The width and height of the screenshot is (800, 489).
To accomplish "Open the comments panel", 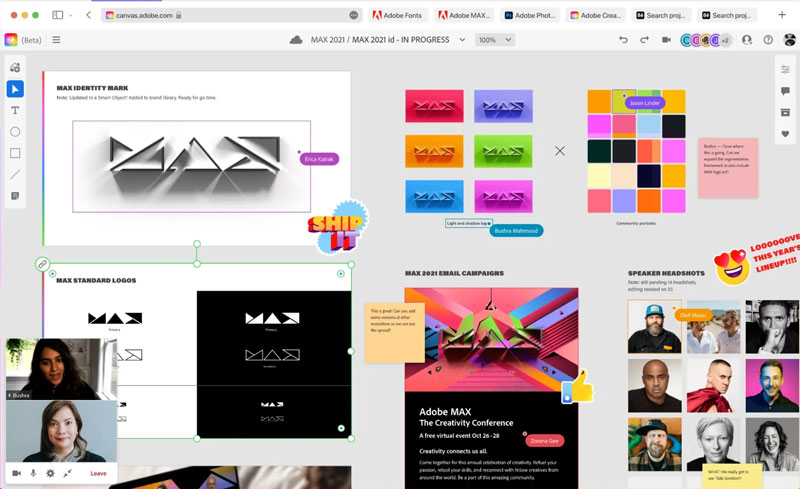I will click(785, 91).
